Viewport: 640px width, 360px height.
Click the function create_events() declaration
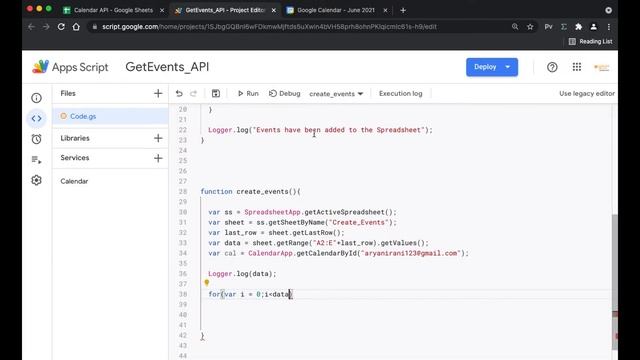pos(250,191)
